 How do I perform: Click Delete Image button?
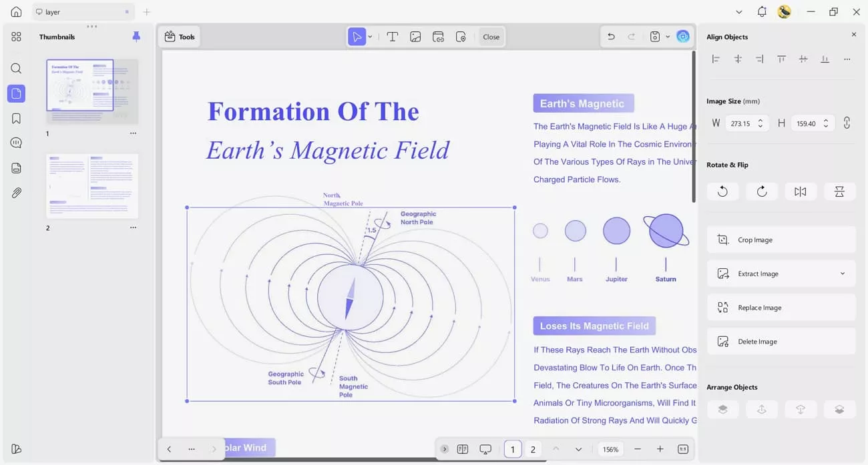click(x=781, y=342)
